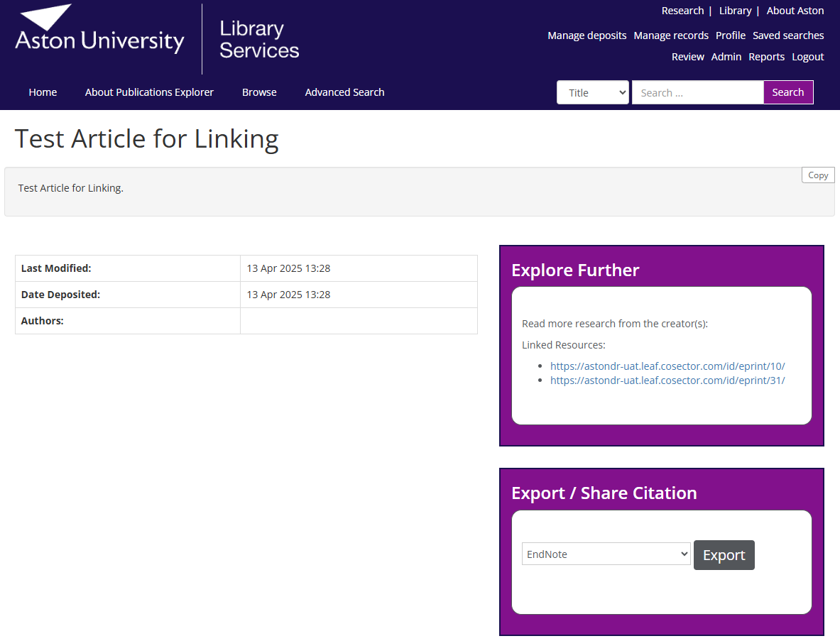Open the Admin link
Screen dimensions: 840x641
(726, 57)
